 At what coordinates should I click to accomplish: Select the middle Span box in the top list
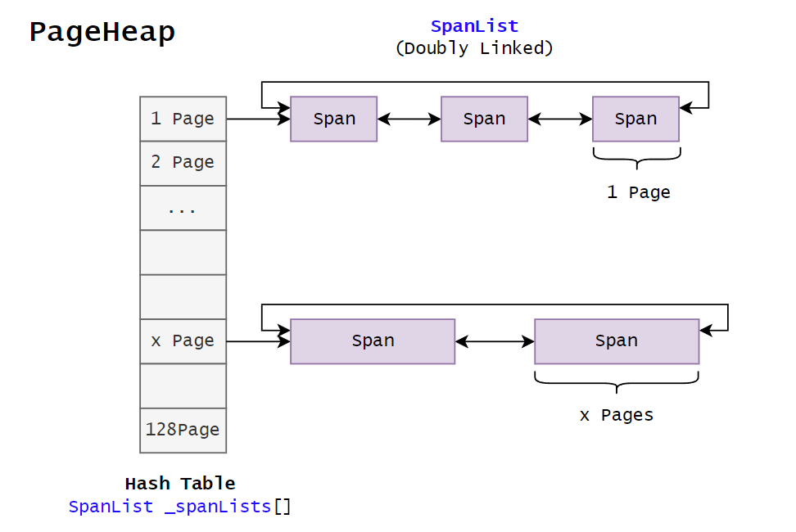pyautogui.click(x=484, y=119)
